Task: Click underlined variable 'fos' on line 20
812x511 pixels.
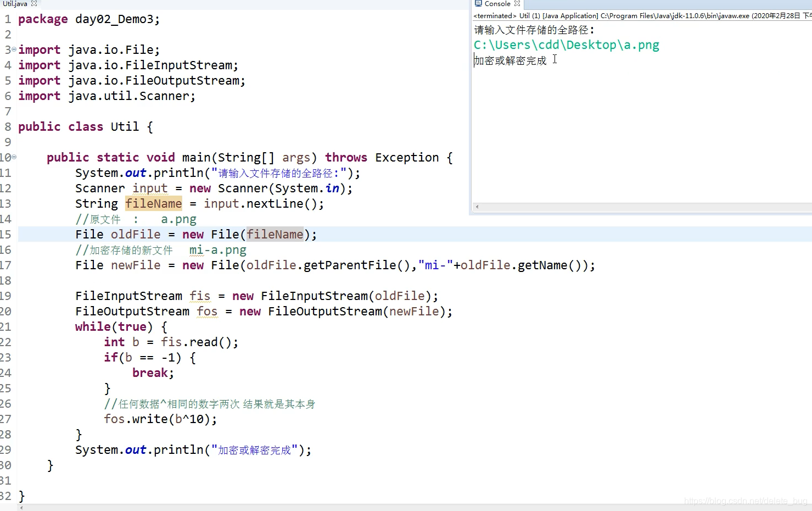Action: click(207, 312)
